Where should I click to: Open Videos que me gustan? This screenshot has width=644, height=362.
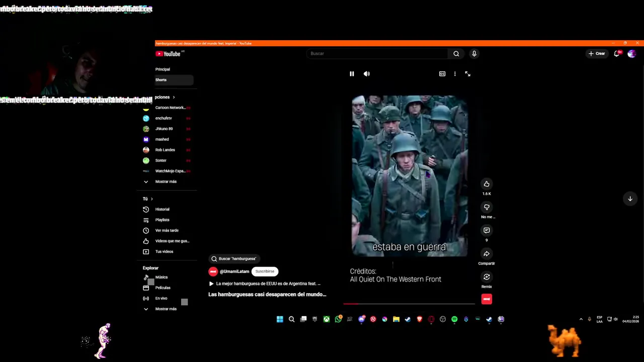172,241
